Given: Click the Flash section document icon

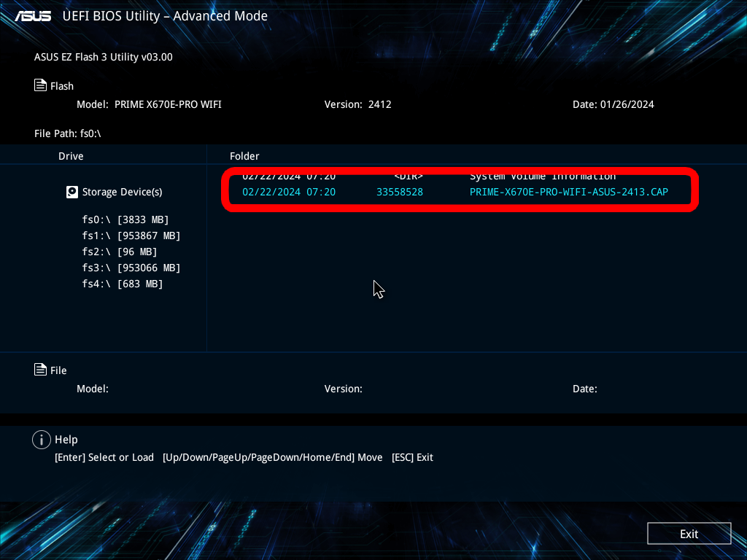Looking at the screenshot, I should coord(41,85).
